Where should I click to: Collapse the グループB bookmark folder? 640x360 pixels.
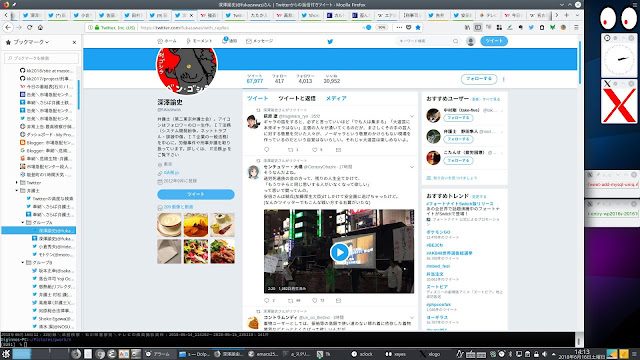point(23,262)
